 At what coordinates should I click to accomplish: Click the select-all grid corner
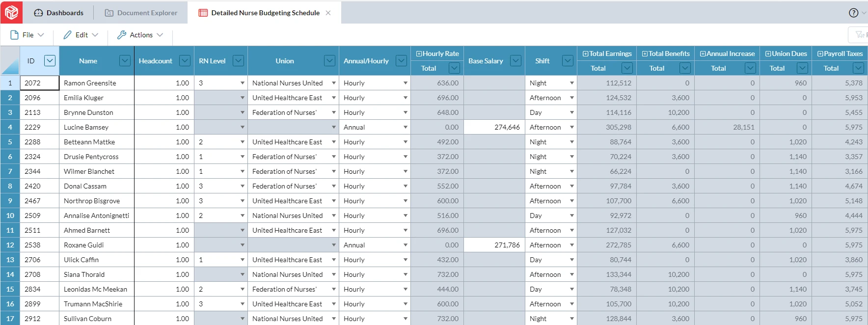pos(10,61)
